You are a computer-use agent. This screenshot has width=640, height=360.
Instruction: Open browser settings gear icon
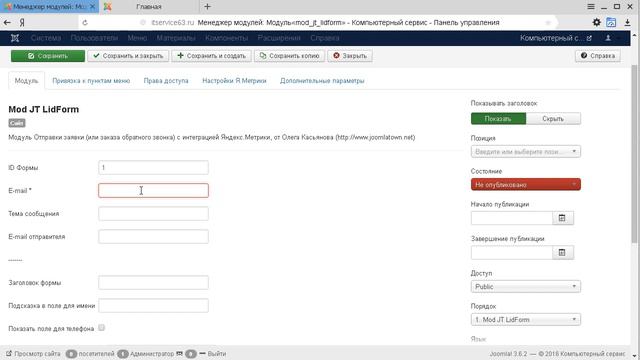coord(596,22)
